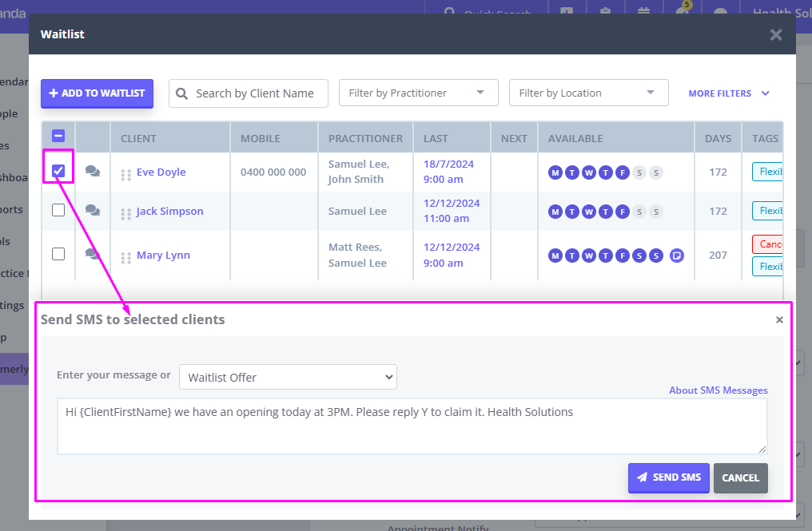Image resolution: width=812 pixels, height=531 pixels.
Task: Open the Filter by Location dropdown
Action: click(588, 93)
